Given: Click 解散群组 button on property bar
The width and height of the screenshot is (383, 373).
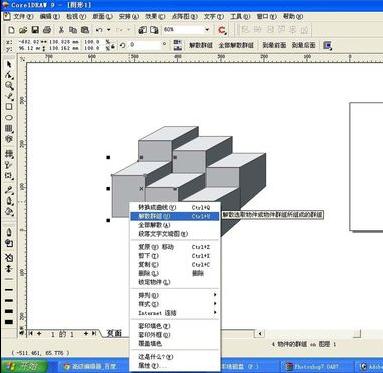Looking at the screenshot, I should (x=201, y=45).
